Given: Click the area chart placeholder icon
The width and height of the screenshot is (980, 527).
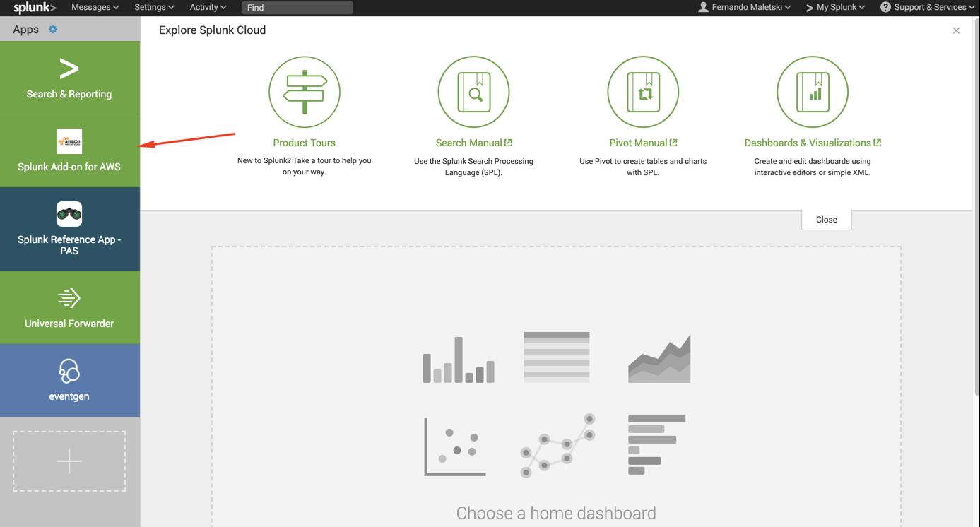Looking at the screenshot, I should (x=659, y=359).
